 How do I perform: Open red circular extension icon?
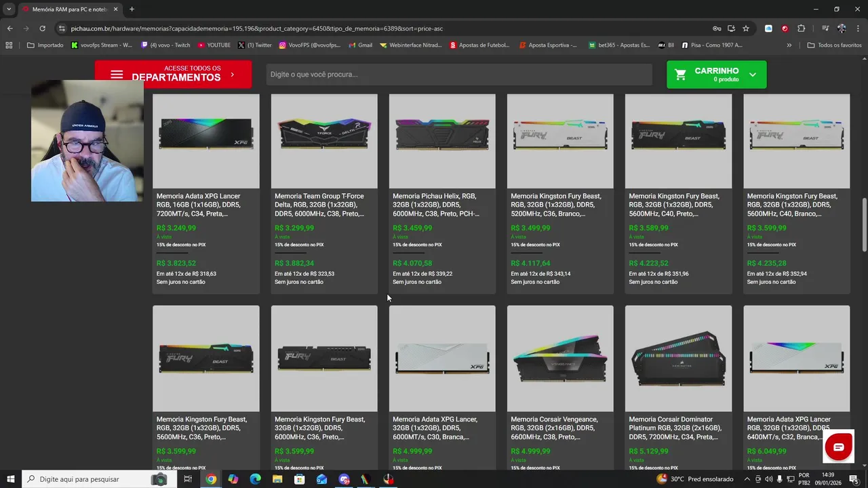[x=785, y=28]
